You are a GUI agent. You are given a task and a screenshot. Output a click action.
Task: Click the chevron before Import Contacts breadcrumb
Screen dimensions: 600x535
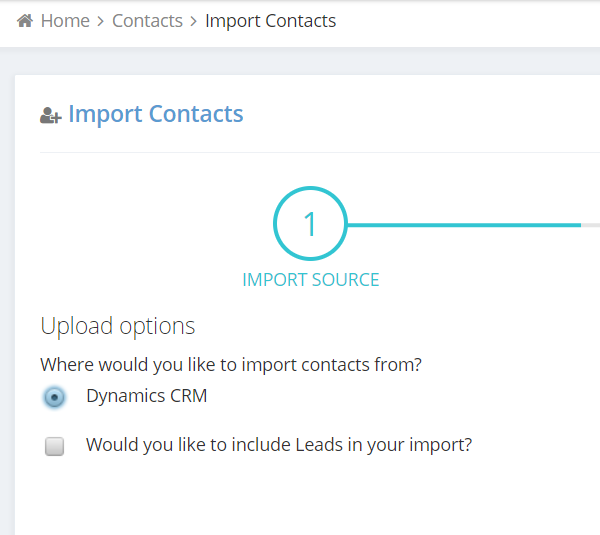(194, 21)
